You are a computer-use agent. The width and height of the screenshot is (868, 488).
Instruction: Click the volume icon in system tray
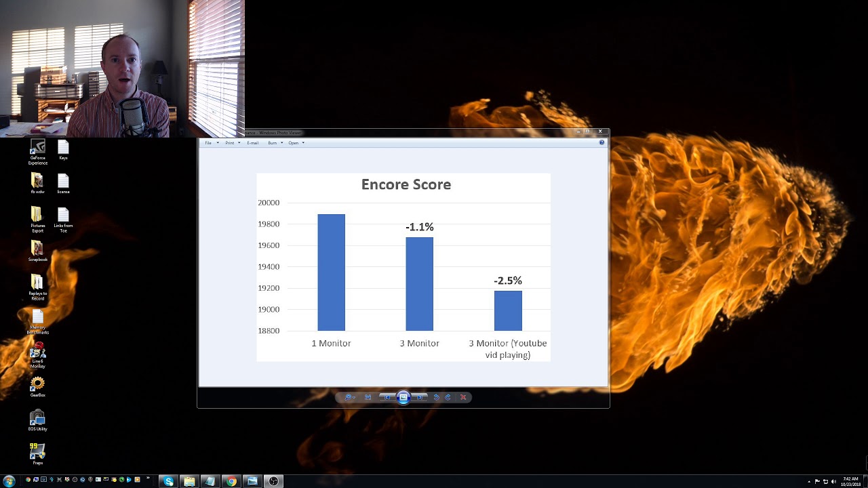(833, 482)
